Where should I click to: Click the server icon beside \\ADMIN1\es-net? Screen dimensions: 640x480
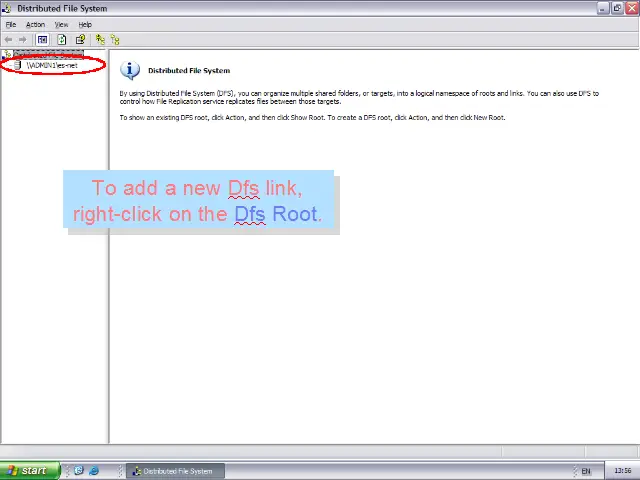[18, 65]
